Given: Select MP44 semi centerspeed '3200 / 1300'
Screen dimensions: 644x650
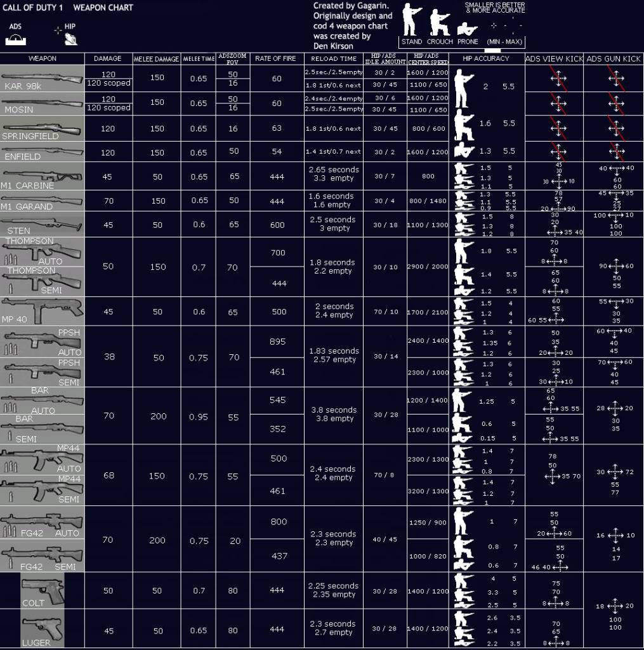Looking at the screenshot, I should [x=428, y=491].
